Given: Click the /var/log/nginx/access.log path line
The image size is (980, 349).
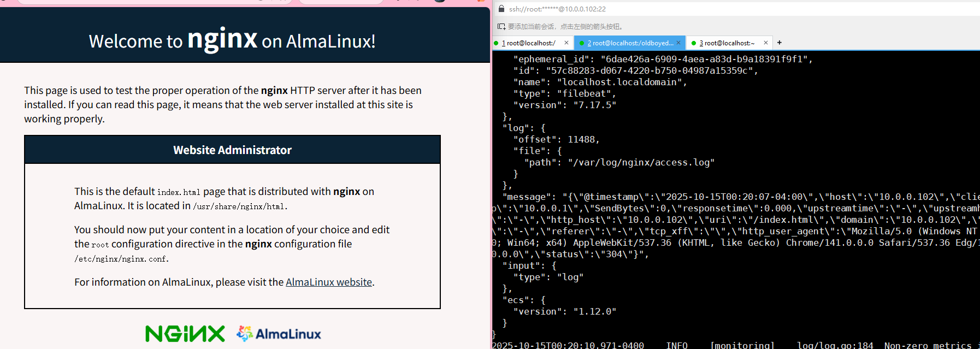Looking at the screenshot, I should [619, 162].
